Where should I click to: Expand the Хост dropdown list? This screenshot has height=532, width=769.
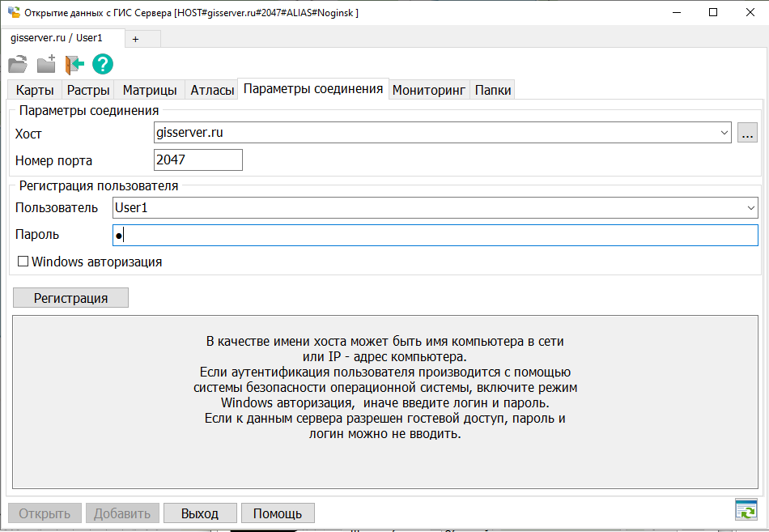point(724,133)
